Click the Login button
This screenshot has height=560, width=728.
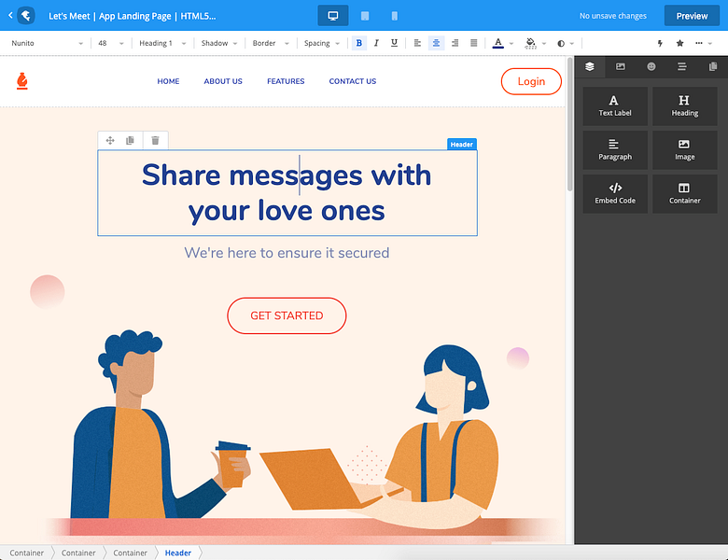pos(531,81)
